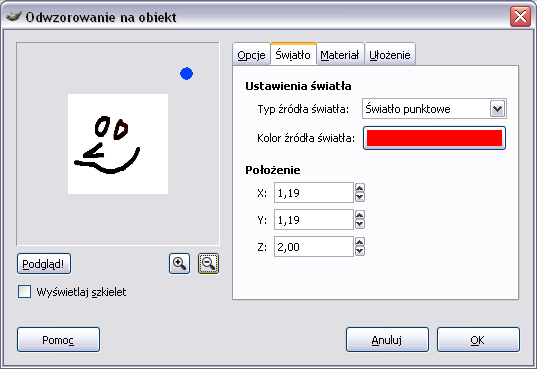Image resolution: width=537 pixels, height=369 pixels.
Task: Decrease Z position with down arrow
Action: (360, 251)
